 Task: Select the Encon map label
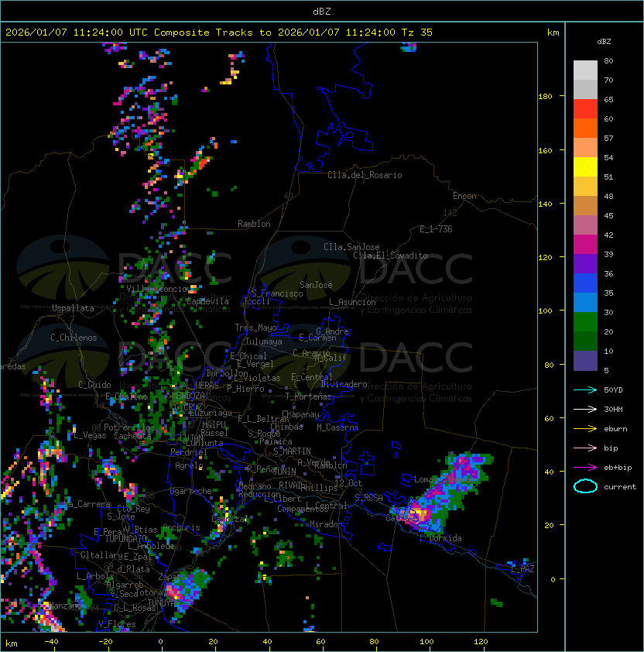tap(464, 196)
